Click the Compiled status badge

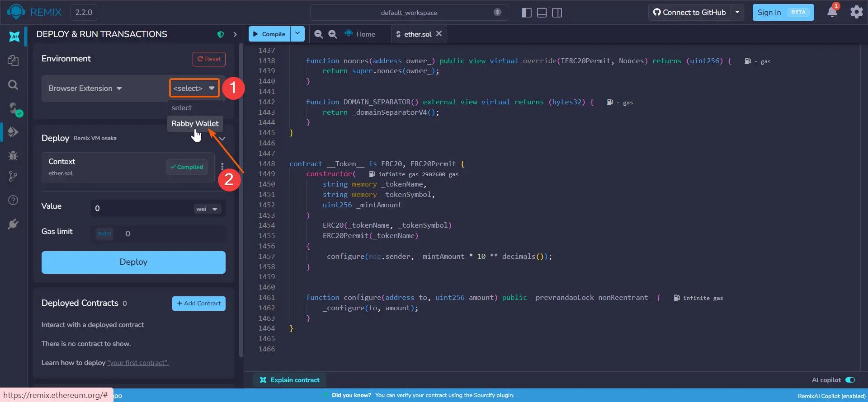point(187,167)
